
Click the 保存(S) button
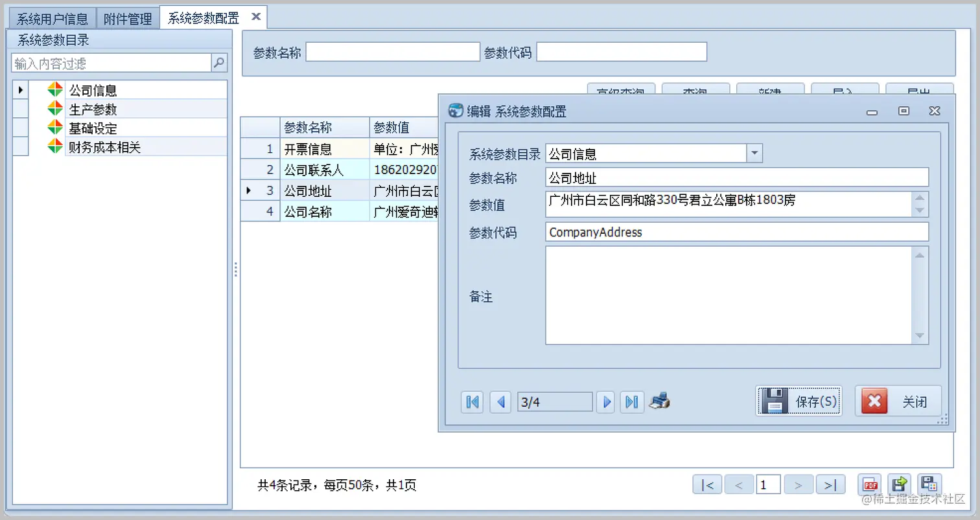click(799, 401)
